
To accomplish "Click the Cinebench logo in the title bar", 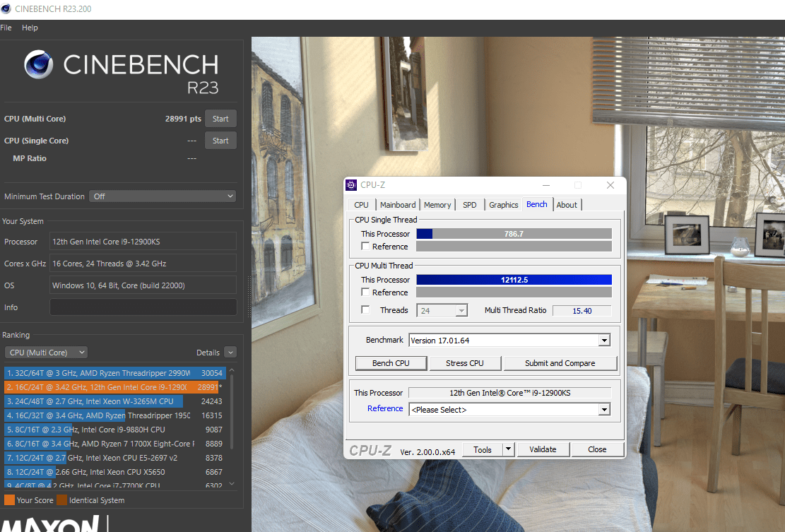I will pos(6,8).
